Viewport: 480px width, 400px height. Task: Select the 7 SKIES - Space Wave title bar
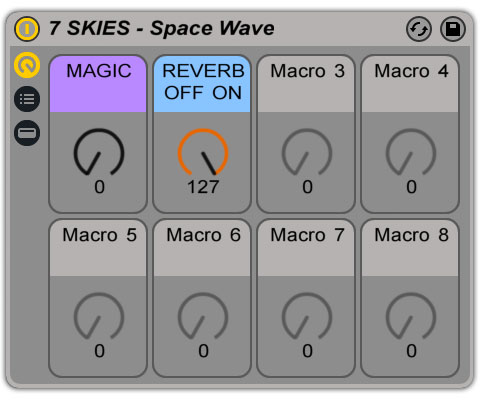coord(162,28)
